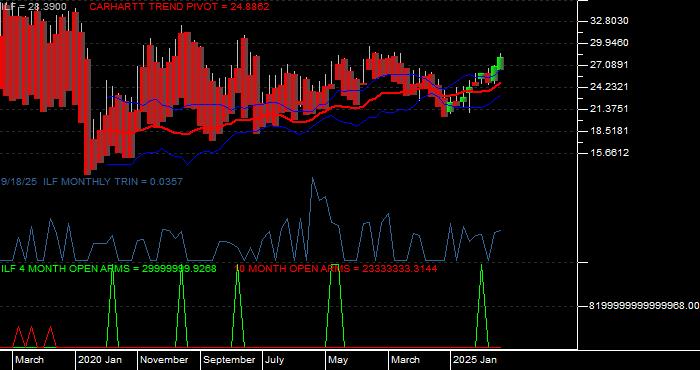Select the 15.6612 price axis value
700x370 pixels.
point(609,153)
